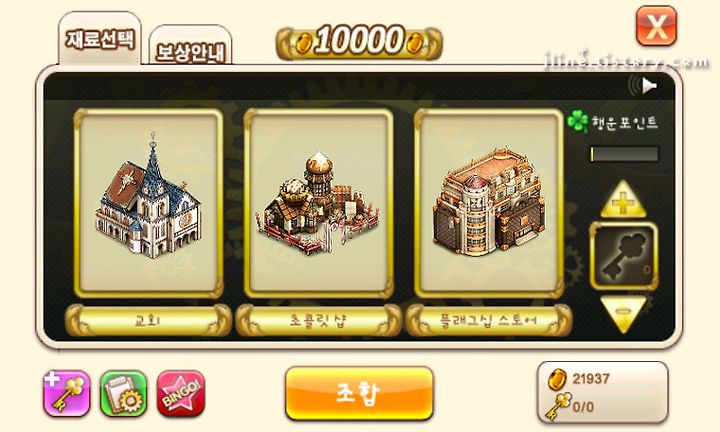Click the orange 조합 button
The image size is (720, 432).
(359, 393)
